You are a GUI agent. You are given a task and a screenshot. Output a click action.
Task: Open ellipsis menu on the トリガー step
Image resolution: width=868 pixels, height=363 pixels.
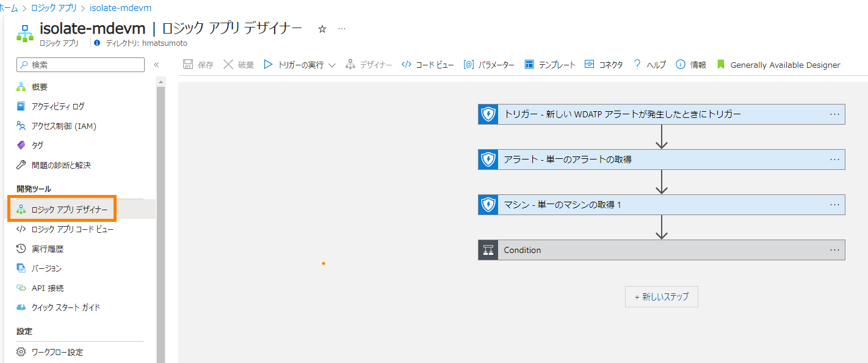pyautogui.click(x=835, y=114)
